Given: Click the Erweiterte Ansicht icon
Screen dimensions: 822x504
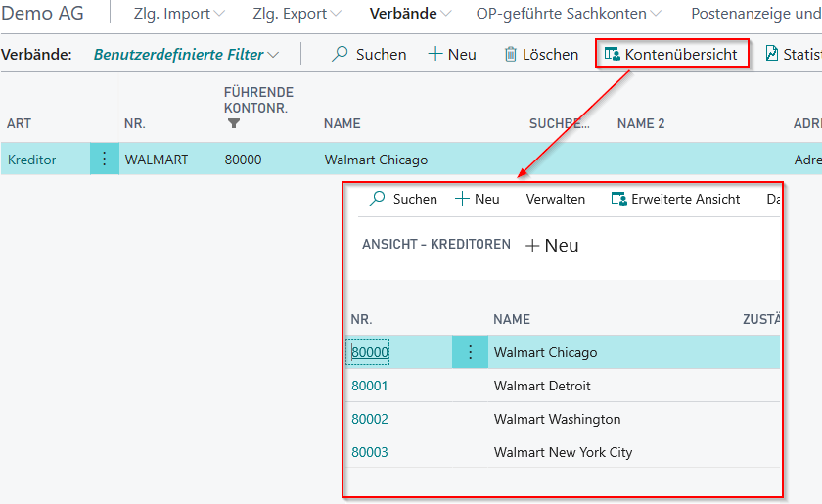Looking at the screenshot, I should pos(618,199).
